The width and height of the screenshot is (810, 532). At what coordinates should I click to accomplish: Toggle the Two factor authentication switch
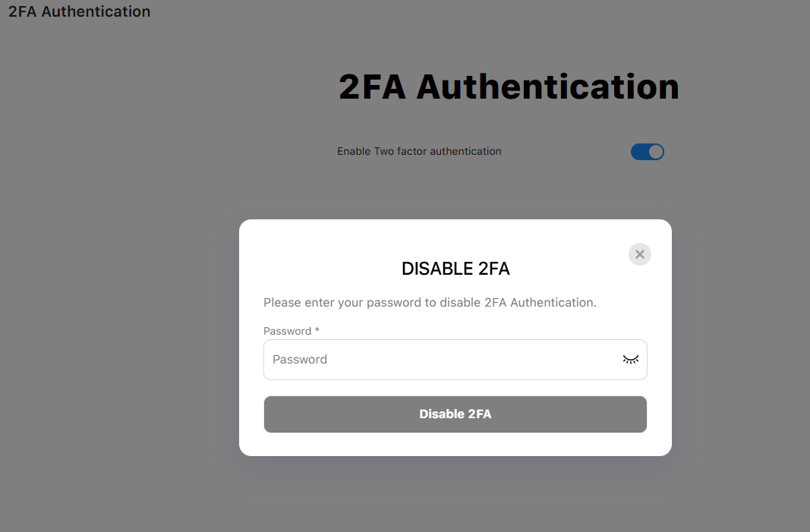pos(648,152)
